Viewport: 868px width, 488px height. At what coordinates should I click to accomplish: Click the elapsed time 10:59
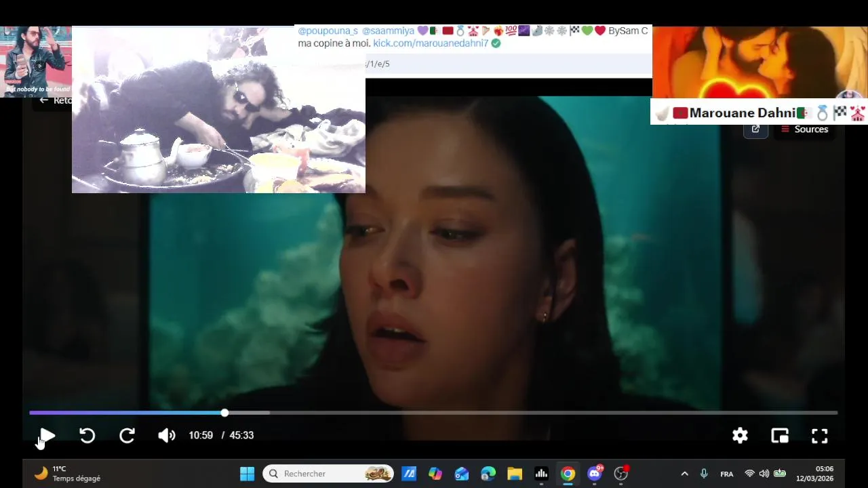click(201, 436)
